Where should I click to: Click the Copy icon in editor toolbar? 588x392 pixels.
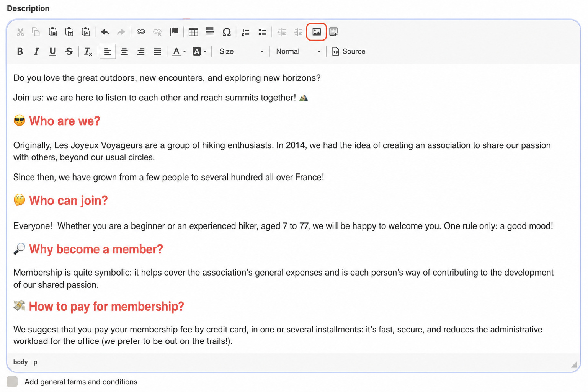coord(36,32)
